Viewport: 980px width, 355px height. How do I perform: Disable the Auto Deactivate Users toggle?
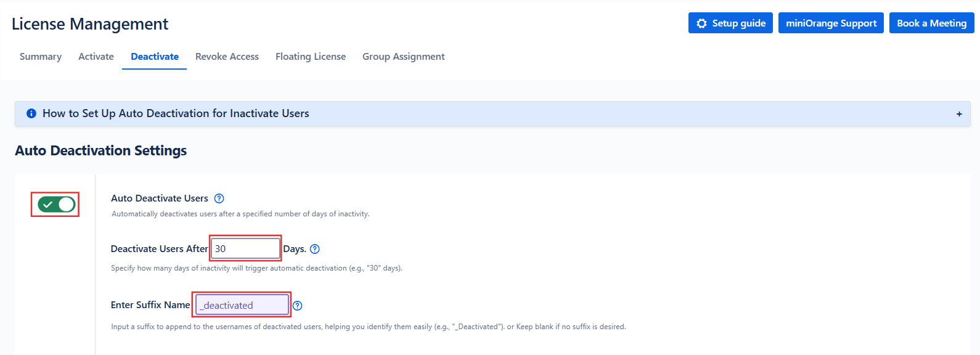[56, 205]
